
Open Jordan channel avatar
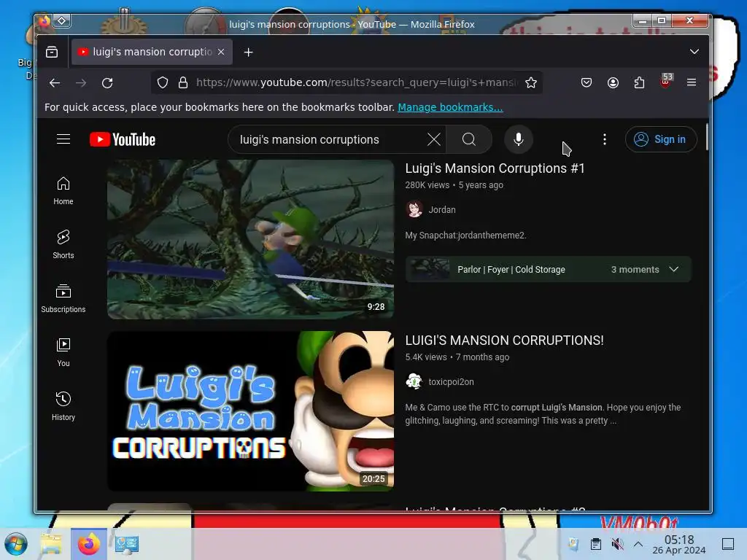414,209
